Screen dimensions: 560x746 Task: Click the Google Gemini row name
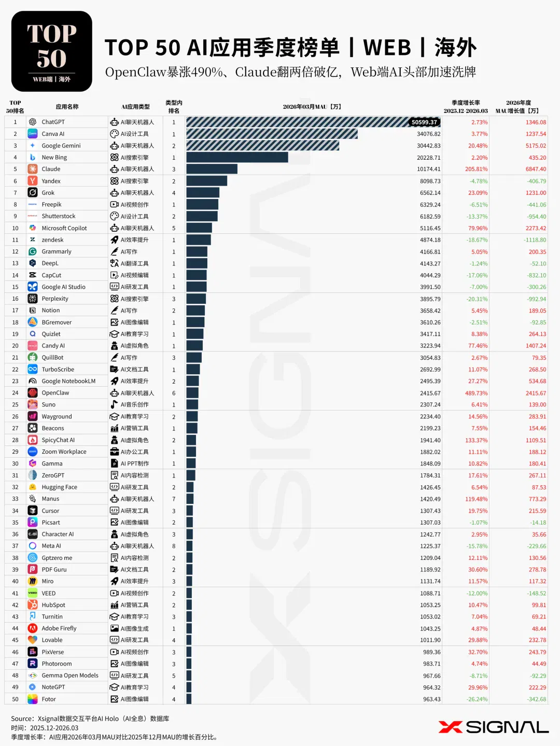(61, 146)
